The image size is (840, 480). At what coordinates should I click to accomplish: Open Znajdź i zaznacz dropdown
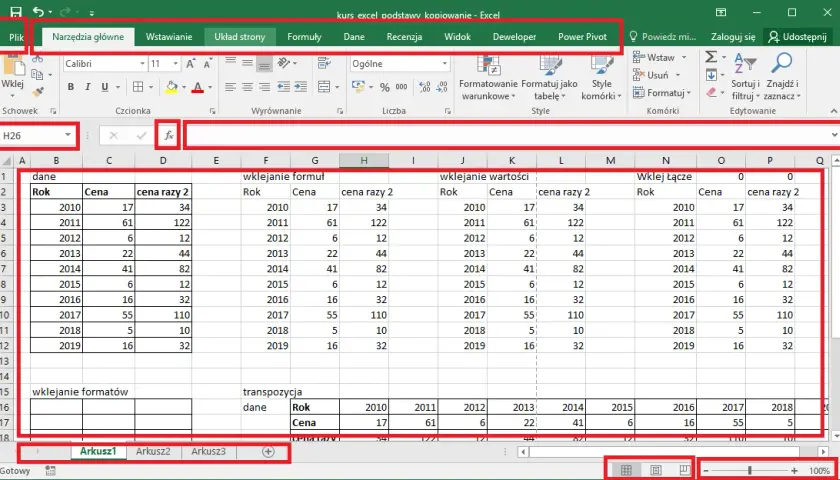tap(782, 78)
